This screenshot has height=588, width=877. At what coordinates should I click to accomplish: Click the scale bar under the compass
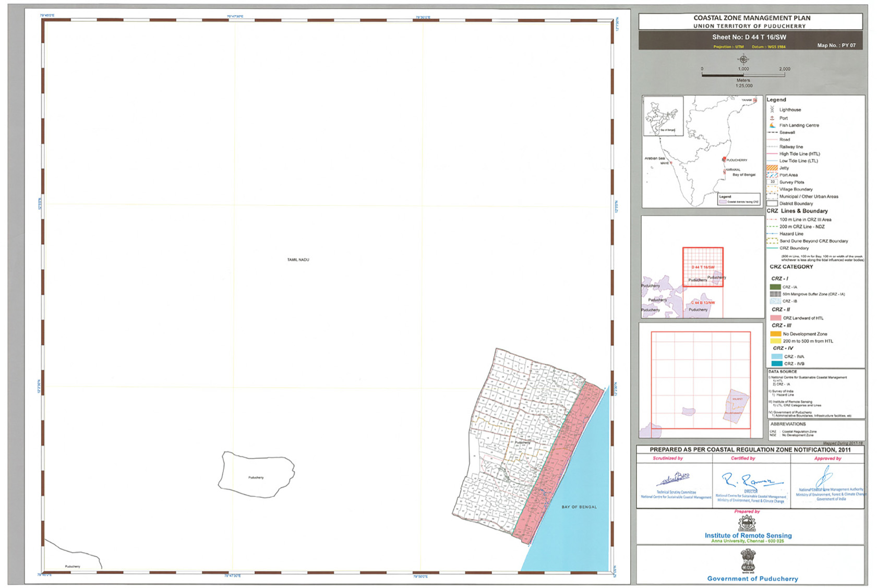[x=743, y=75]
